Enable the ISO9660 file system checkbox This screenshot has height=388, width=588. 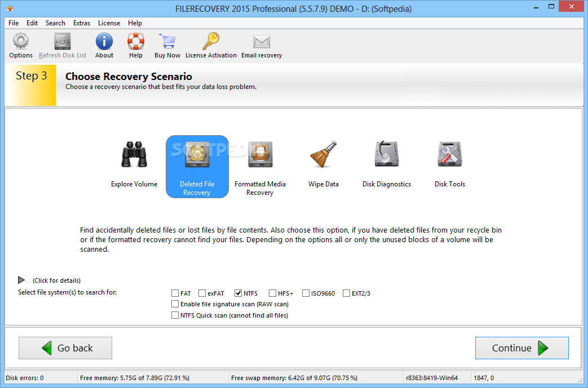tap(306, 293)
